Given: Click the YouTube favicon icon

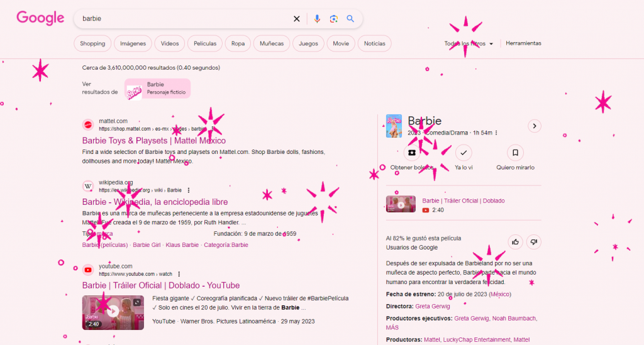Looking at the screenshot, I should [87, 270].
